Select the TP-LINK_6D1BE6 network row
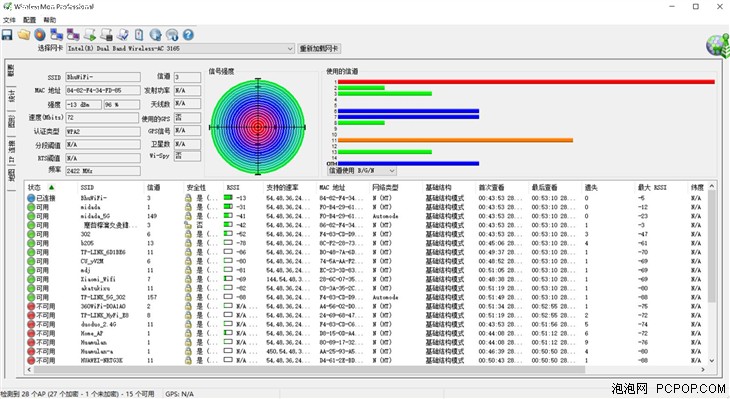 click(366, 252)
